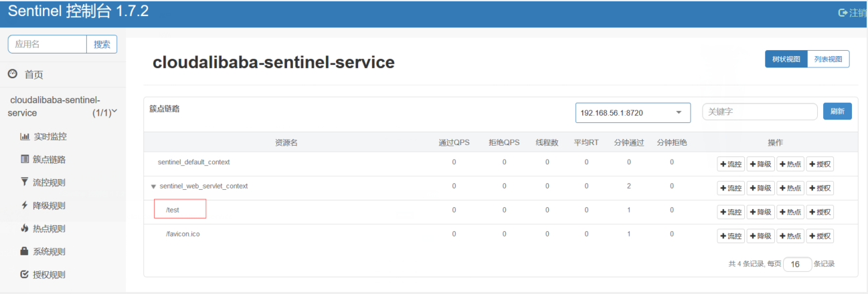Click the 系统规则 lock icon

tap(25, 251)
